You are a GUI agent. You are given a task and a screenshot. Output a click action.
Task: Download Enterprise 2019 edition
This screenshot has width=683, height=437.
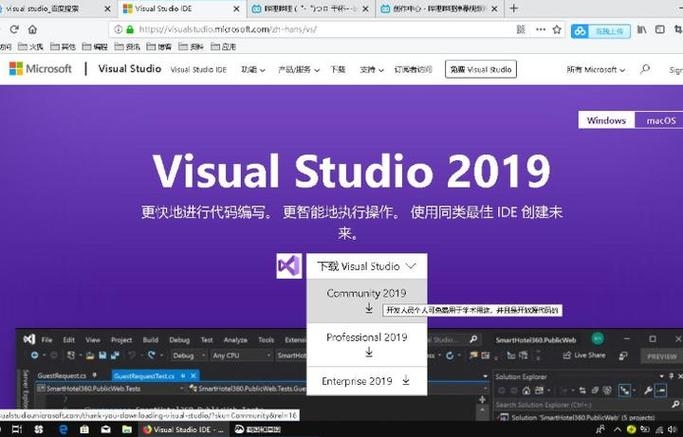point(367,381)
